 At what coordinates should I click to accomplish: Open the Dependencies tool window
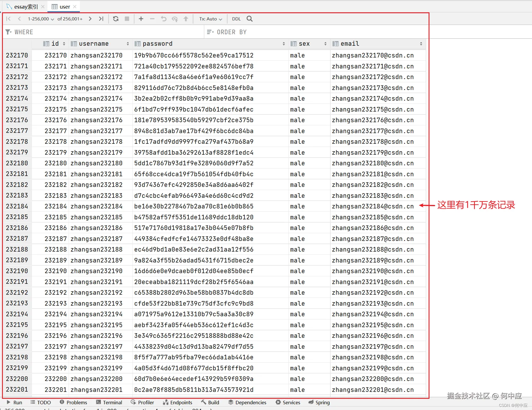coord(247,403)
